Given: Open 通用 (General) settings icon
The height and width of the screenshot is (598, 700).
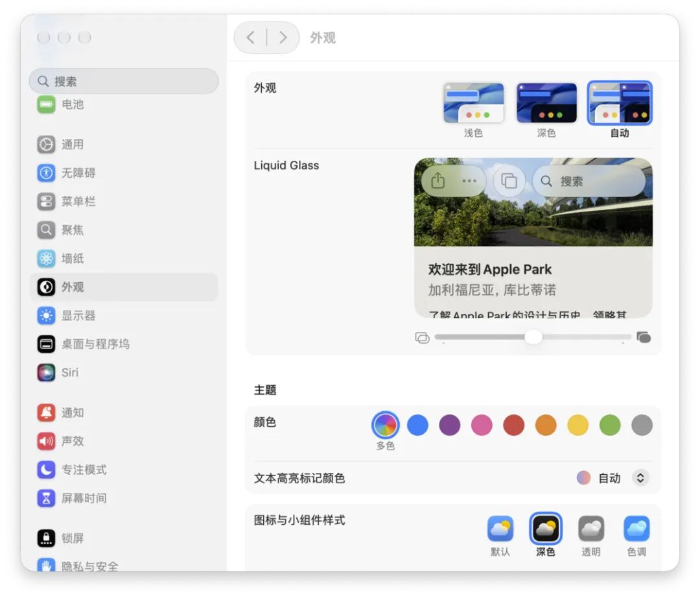Looking at the screenshot, I should click(46, 144).
